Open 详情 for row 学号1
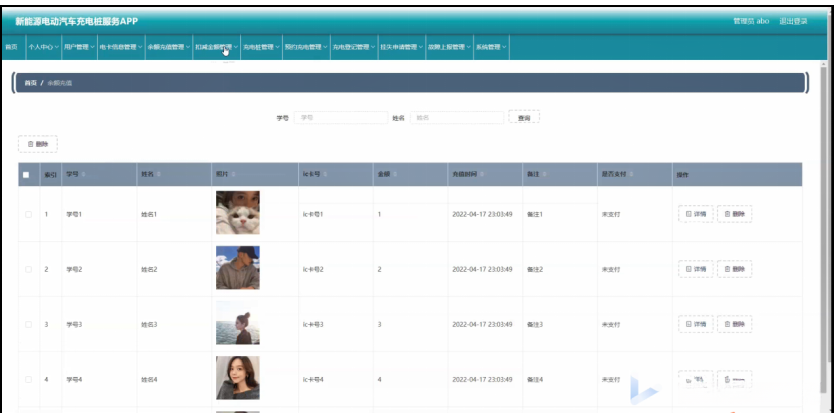Image resolution: width=834 pixels, height=413 pixels. (695, 214)
